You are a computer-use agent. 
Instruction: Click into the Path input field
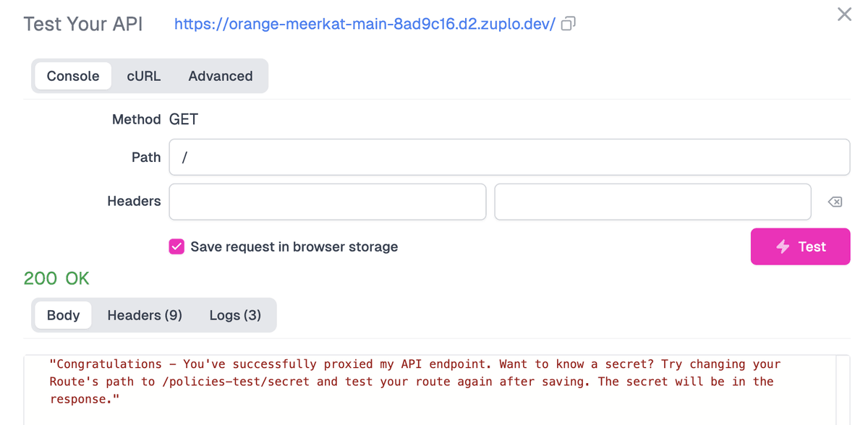[x=509, y=157]
